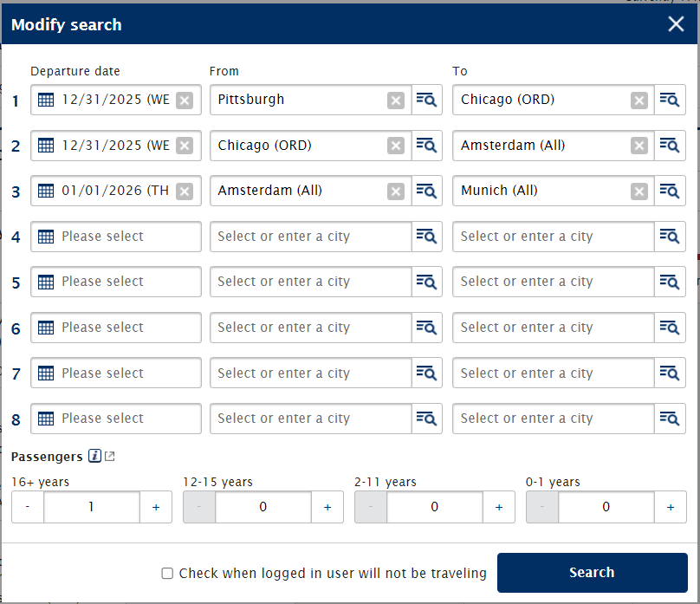Open airport lookup for row 1 To field
This screenshot has height=604, width=700.
click(x=669, y=100)
